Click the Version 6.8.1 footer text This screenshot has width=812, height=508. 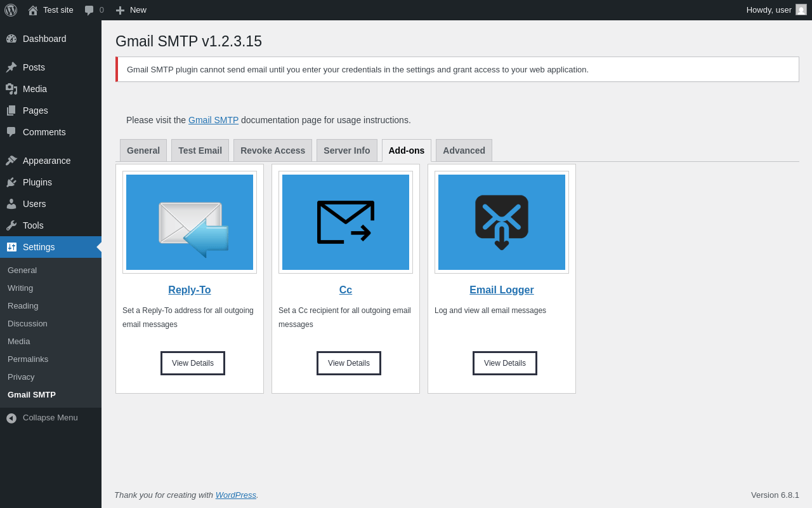[775, 495]
